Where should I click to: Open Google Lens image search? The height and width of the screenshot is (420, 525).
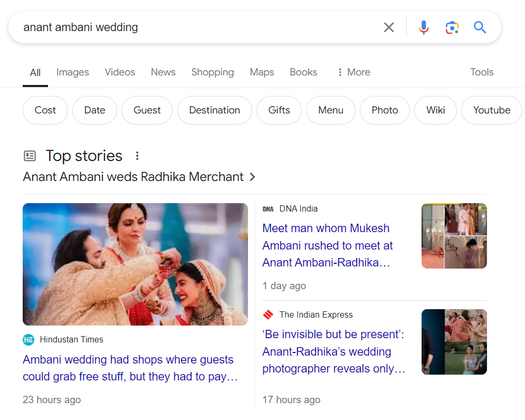[x=452, y=27]
